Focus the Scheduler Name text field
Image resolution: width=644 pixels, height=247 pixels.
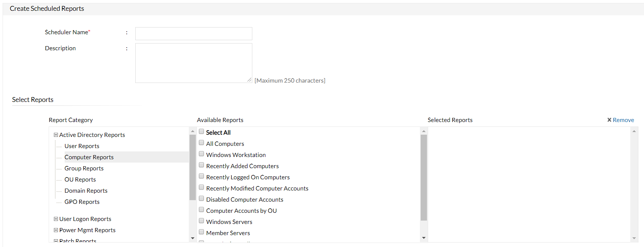pyautogui.click(x=194, y=33)
